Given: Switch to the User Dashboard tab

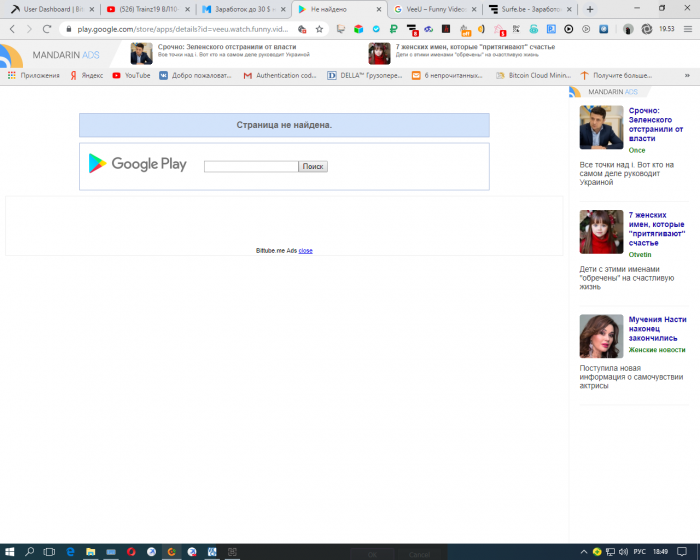Looking at the screenshot, I should [53, 9].
